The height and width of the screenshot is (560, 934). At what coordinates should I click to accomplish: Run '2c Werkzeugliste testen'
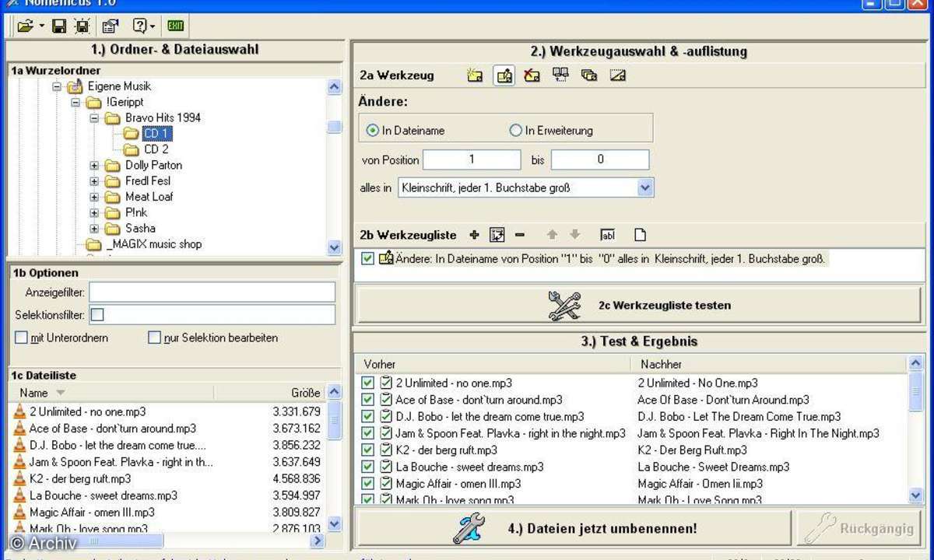tap(638, 305)
